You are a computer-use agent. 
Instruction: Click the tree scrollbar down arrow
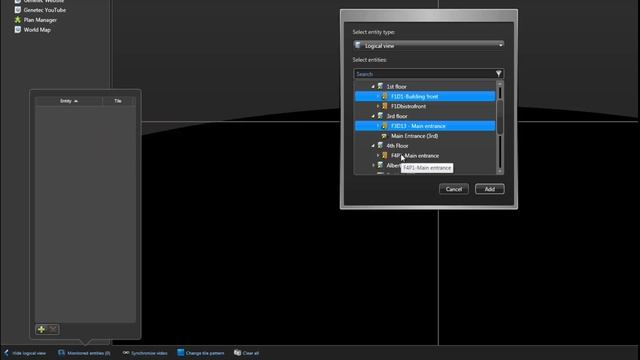click(500, 171)
